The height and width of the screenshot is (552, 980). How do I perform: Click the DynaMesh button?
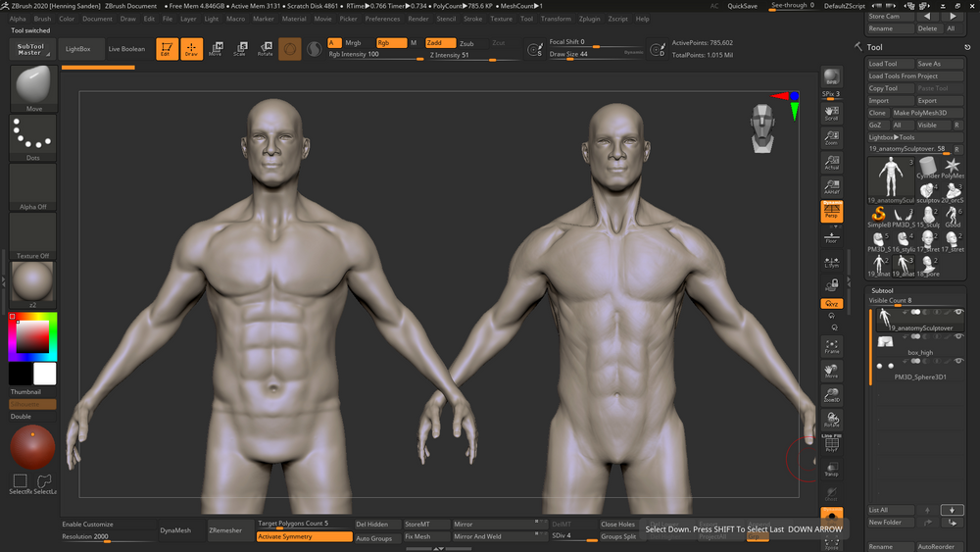[x=175, y=530]
